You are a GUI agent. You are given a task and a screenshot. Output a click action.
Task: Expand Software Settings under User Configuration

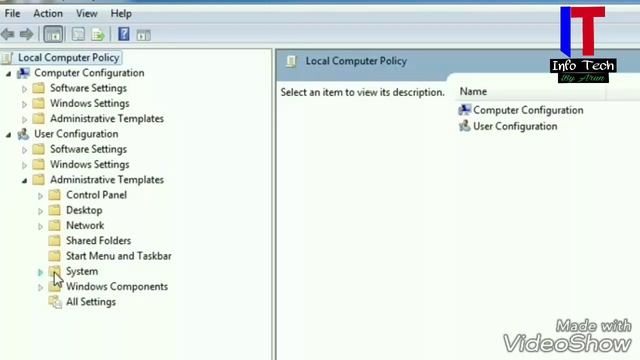click(24, 150)
